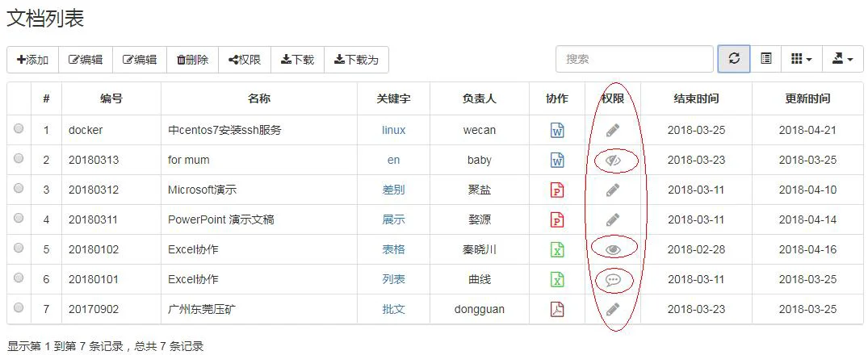Select radio button for docker row
868x355 pixels.
point(19,128)
